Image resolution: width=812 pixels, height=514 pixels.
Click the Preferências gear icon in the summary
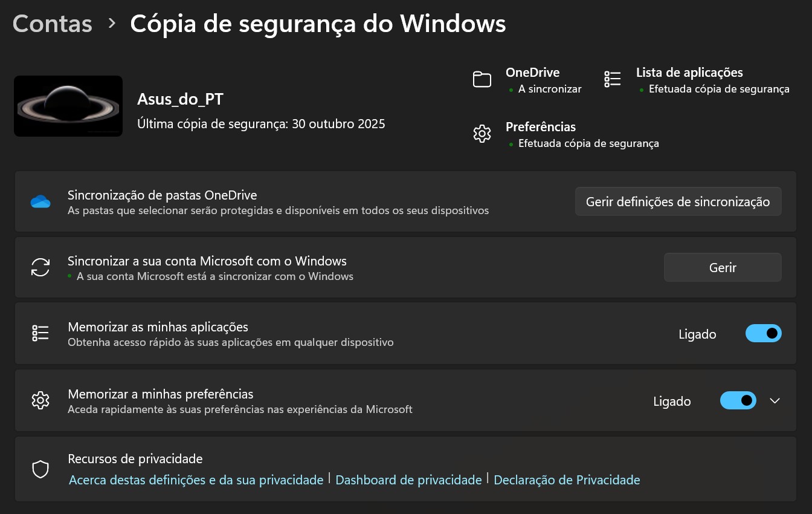pyautogui.click(x=482, y=134)
